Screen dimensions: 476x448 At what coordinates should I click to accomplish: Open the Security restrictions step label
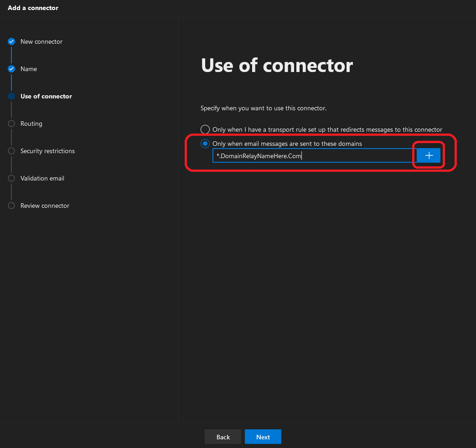point(47,151)
